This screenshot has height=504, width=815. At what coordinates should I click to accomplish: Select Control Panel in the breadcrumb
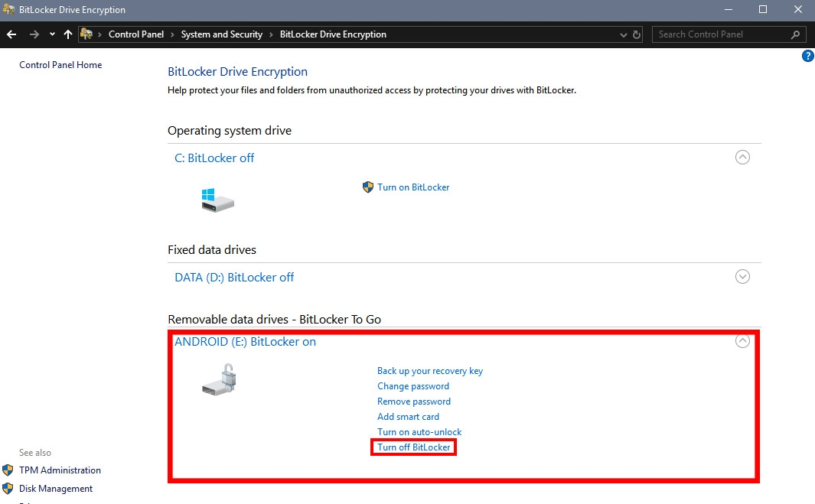tap(135, 34)
